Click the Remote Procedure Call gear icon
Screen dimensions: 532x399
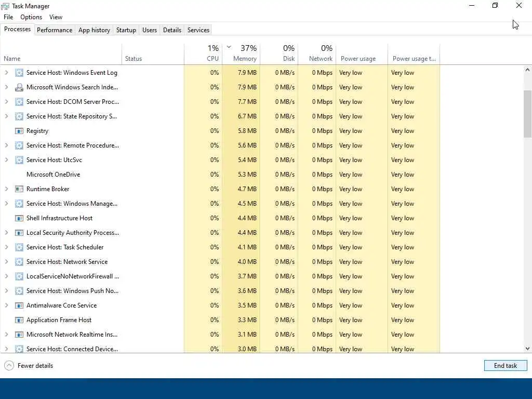[x=19, y=145]
